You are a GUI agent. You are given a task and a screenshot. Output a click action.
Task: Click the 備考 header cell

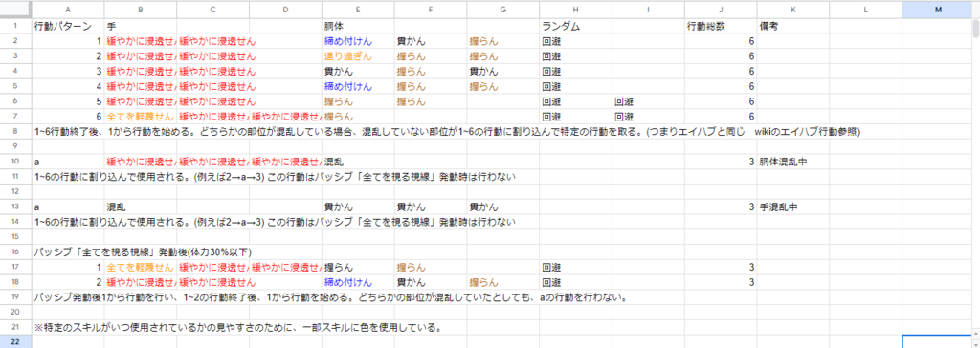tap(793, 26)
